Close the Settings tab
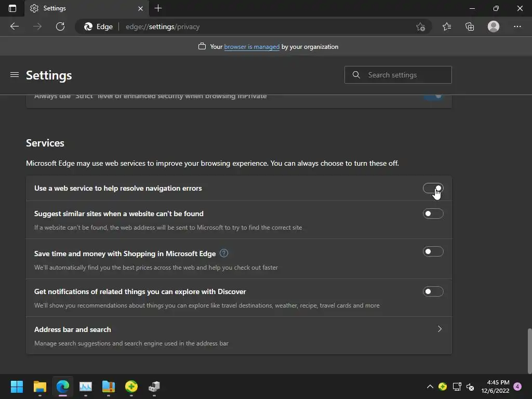The width and height of the screenshot is (532, 399). coord(140,8)
